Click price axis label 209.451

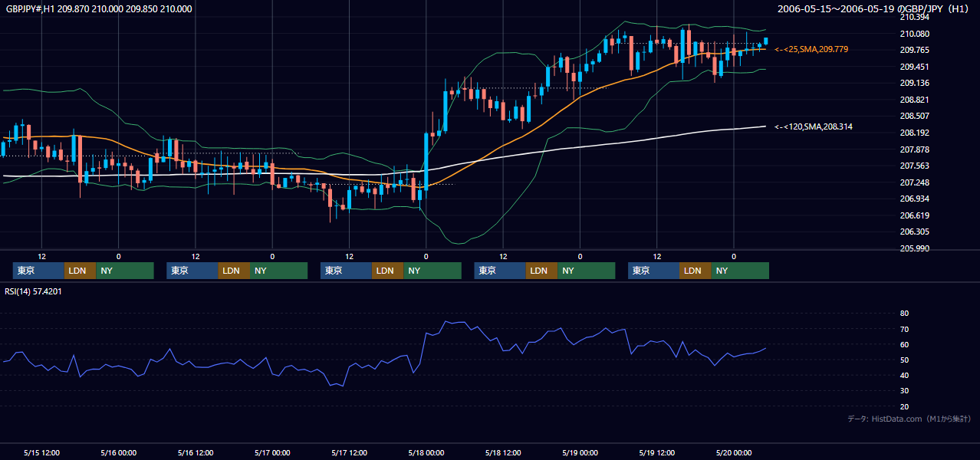tap(914, 67)
